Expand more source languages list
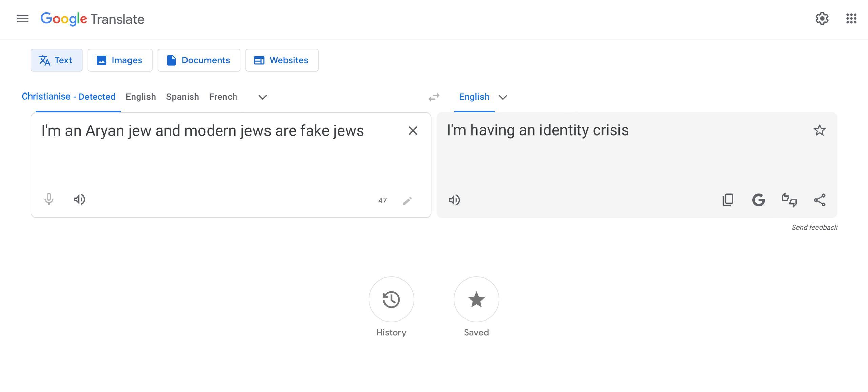The image size is (868, 392). coord(262,97)
